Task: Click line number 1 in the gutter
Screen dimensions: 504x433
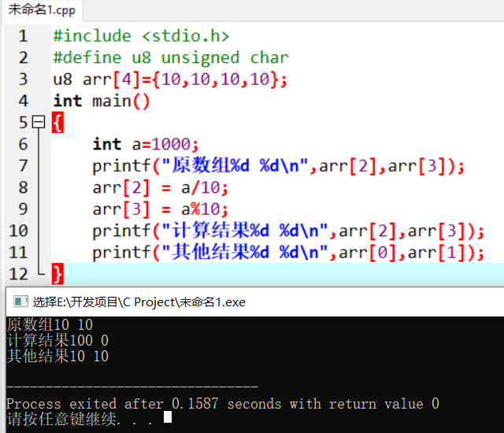Action: [x=23, y=36]
